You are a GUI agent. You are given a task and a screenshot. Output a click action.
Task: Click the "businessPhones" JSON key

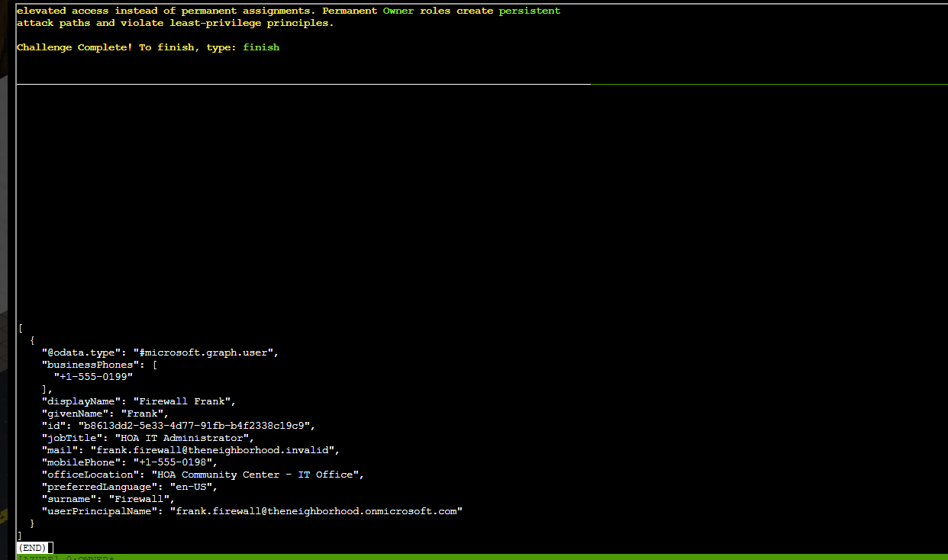coord(90,365)
